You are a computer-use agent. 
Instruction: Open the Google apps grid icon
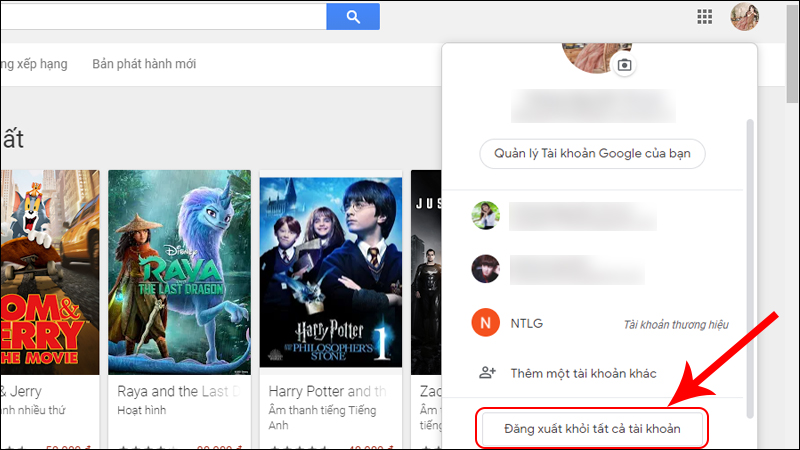705,17
